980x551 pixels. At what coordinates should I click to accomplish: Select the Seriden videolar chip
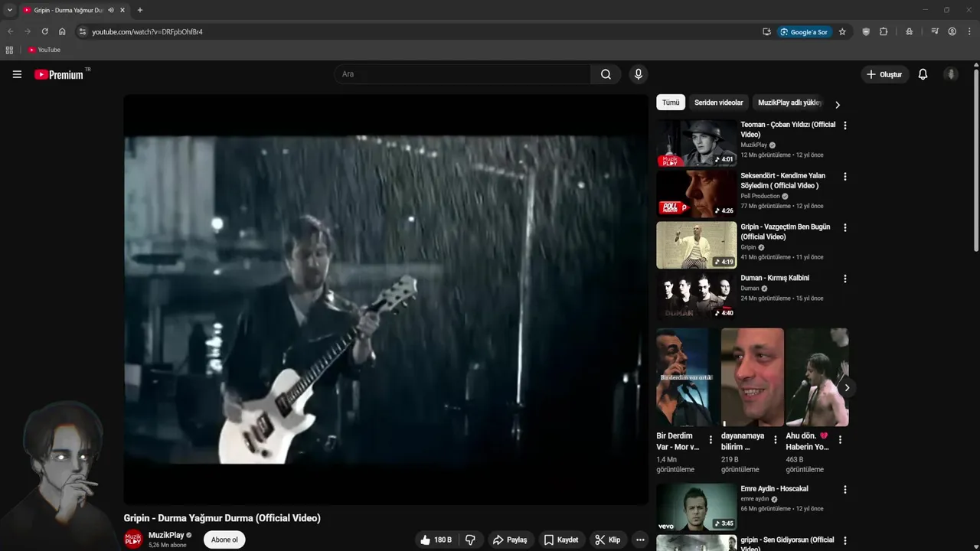click(x=719, y=103)
